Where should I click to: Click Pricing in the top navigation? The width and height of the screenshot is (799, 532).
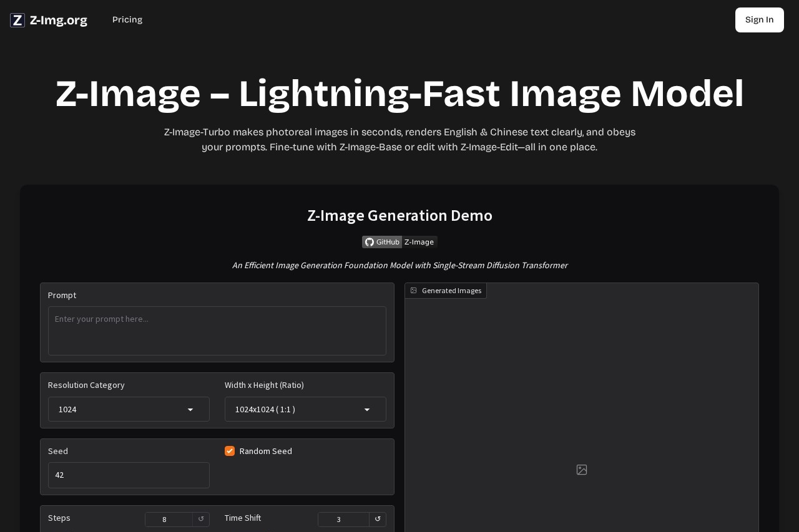tap(127, 19)
